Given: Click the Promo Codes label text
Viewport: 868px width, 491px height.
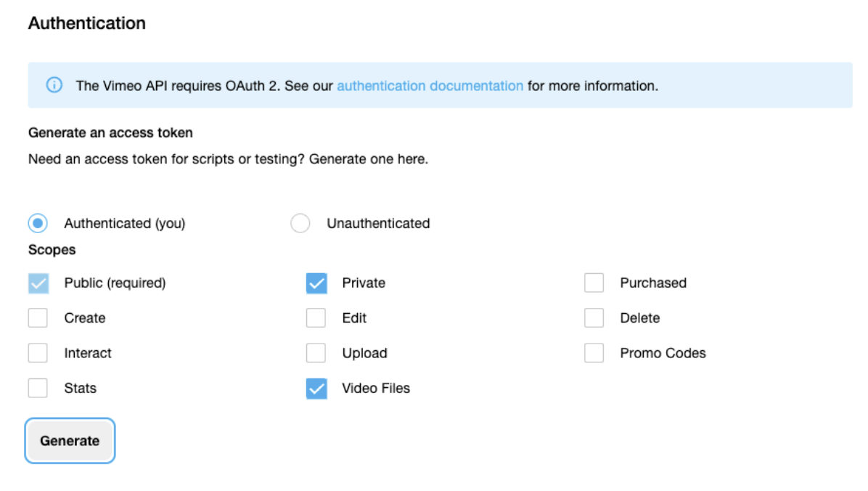Looking at the screenshot, I should pyautogui.click(x=663, y=353).
